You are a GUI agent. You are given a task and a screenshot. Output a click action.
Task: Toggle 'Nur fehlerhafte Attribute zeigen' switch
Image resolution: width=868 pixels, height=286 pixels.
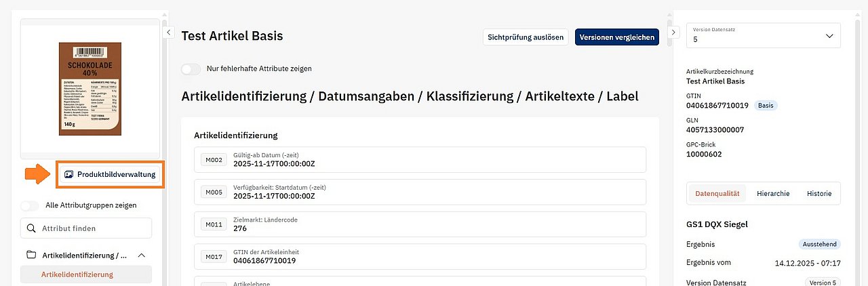191,68
